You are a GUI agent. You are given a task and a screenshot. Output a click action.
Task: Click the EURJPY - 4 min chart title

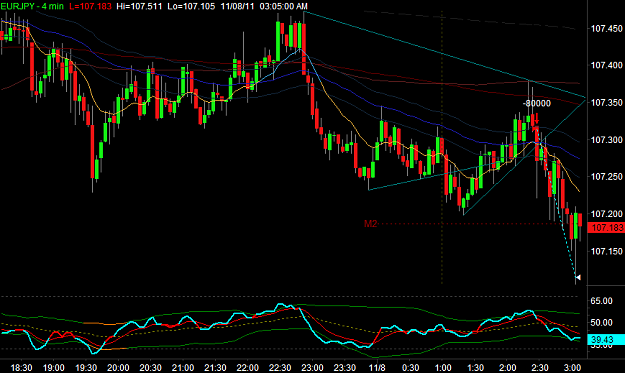tap(32, 6)
